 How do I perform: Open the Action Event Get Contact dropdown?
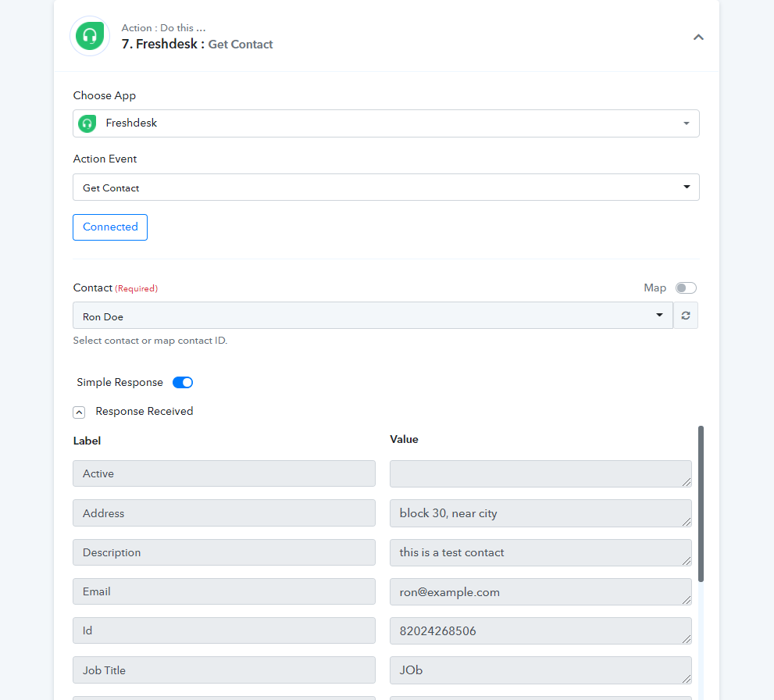[x=386, y=187]
